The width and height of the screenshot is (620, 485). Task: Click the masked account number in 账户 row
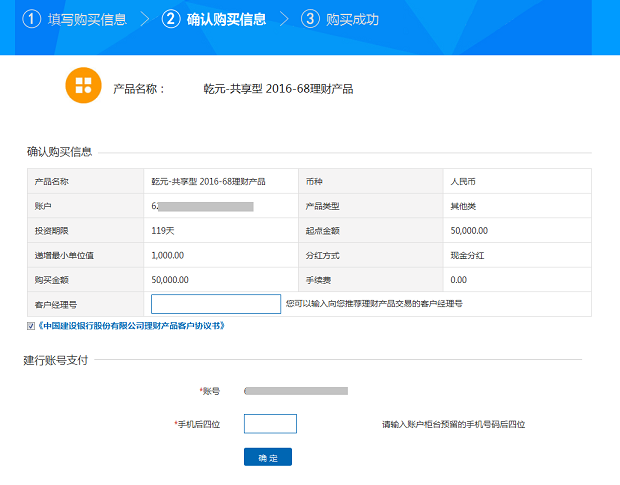point(203,206)
